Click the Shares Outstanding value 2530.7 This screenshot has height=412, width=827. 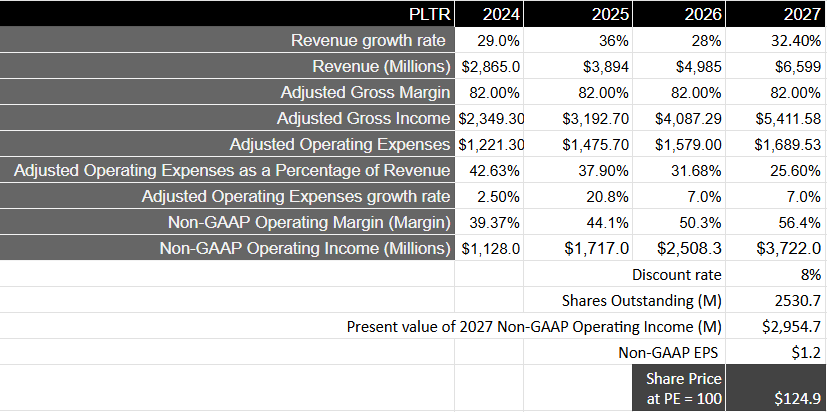coord(776,300)
